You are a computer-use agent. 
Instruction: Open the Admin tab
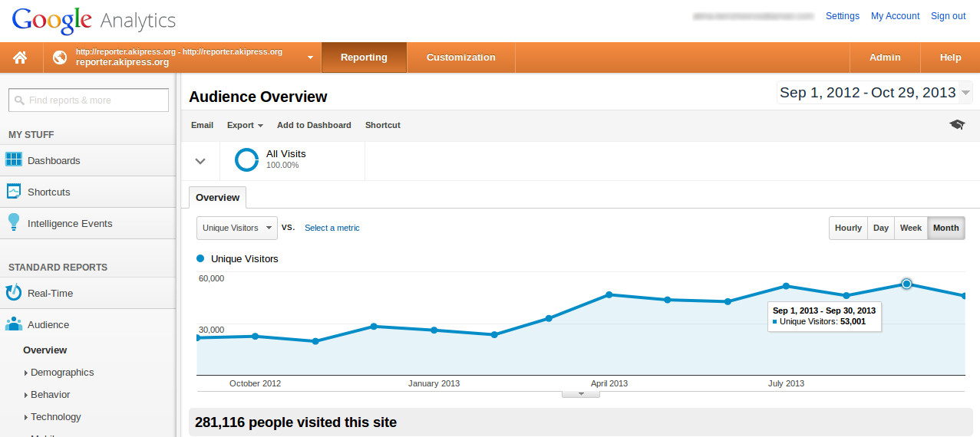coord(885,58)
